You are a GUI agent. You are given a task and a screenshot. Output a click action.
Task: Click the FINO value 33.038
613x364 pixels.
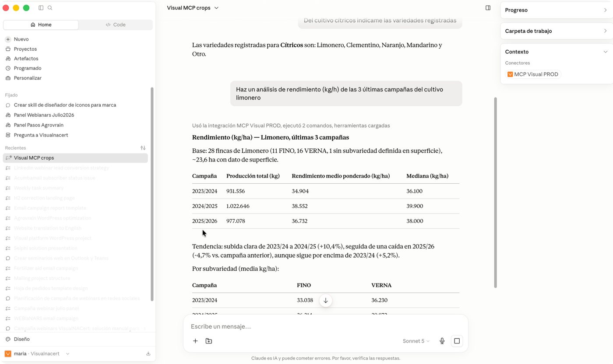(x=305, y=300)
